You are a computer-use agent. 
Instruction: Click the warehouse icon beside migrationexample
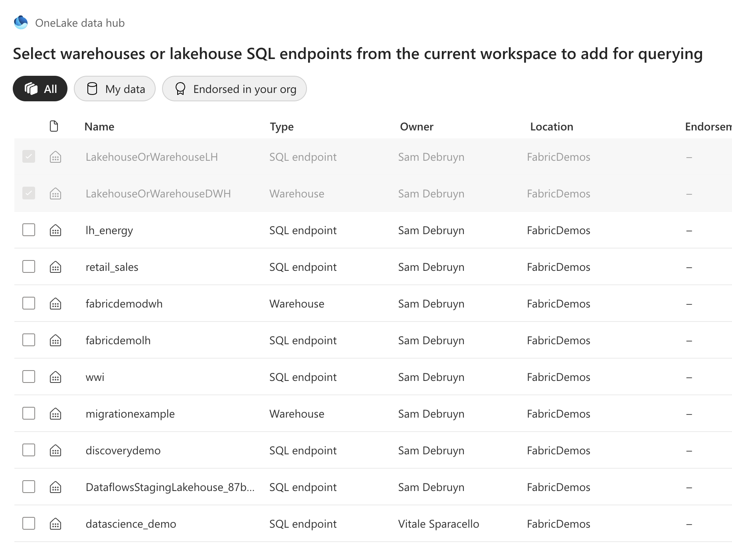[x=55, y=414]
